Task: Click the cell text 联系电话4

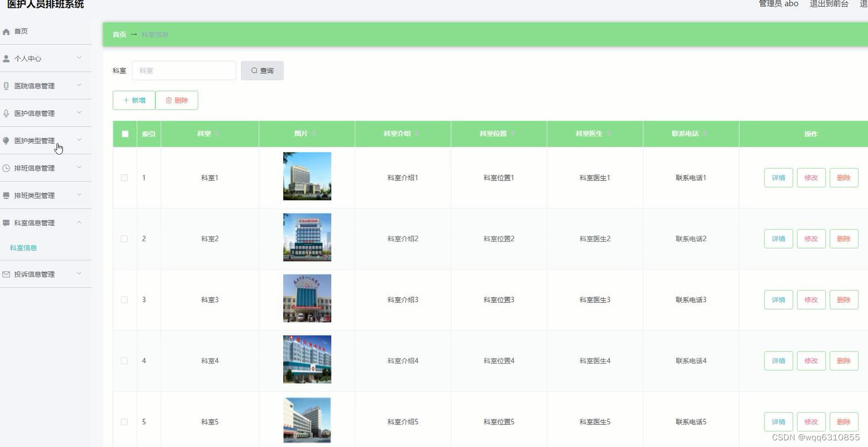Action: pyautogui.click(x=691, y=361)
